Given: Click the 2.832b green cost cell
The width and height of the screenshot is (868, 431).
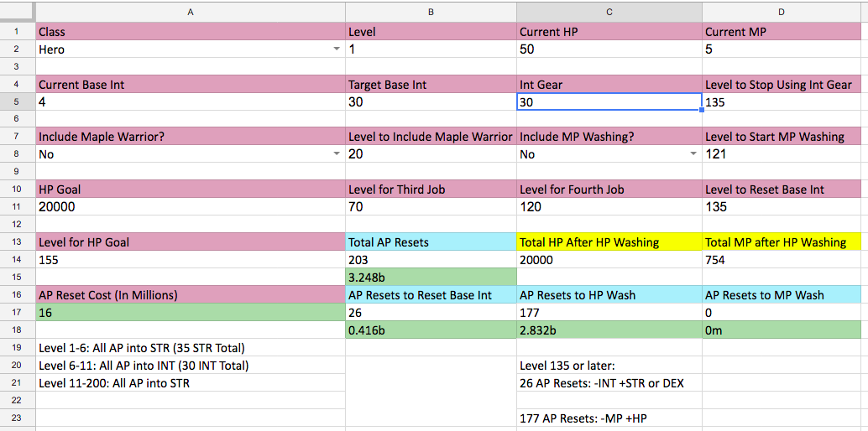Looking at the screenshot, I should pos(609,330).
